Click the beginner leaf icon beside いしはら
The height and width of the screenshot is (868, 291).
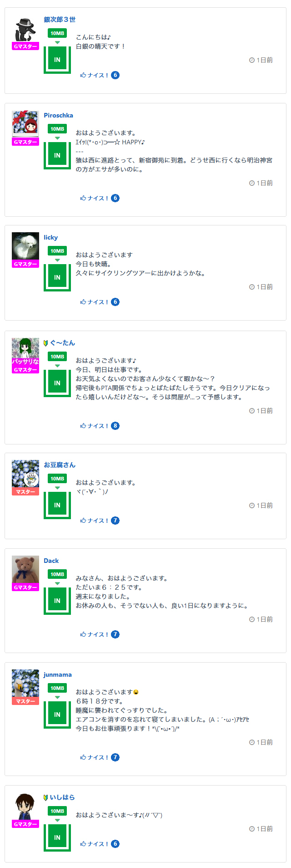(x=46, y=797)
